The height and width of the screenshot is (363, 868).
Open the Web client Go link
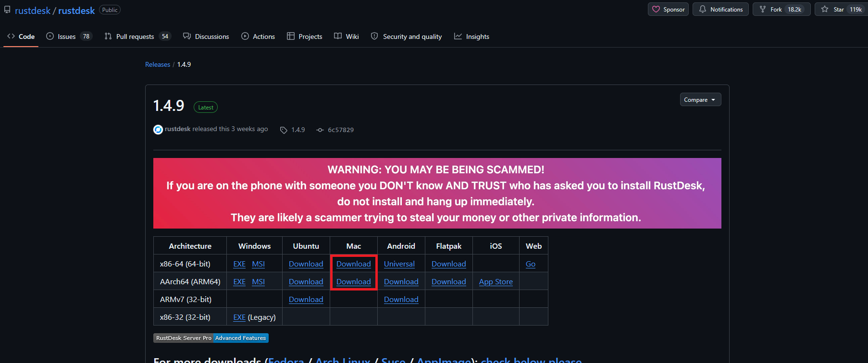(x=531, y=264)
